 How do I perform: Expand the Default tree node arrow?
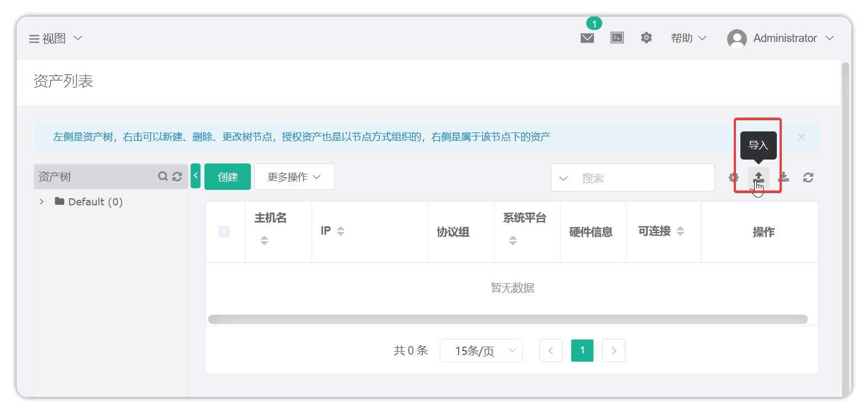tap(42, 202)
